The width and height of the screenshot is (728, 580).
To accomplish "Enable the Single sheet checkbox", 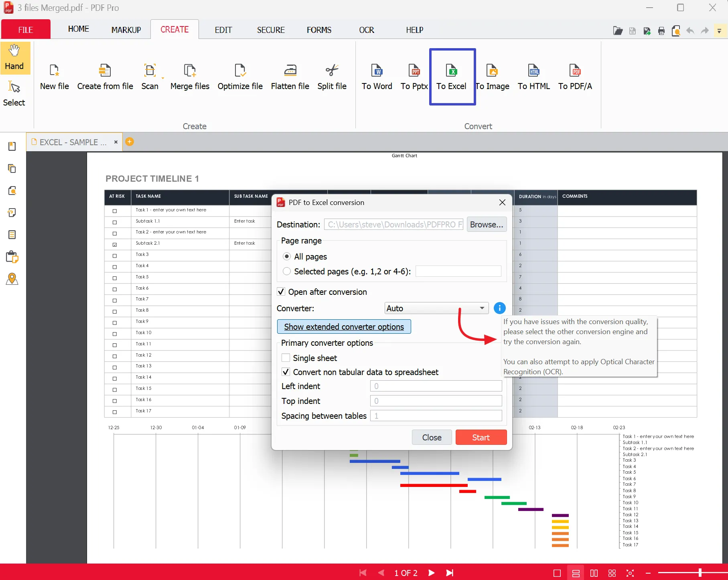I will (286, 358).
